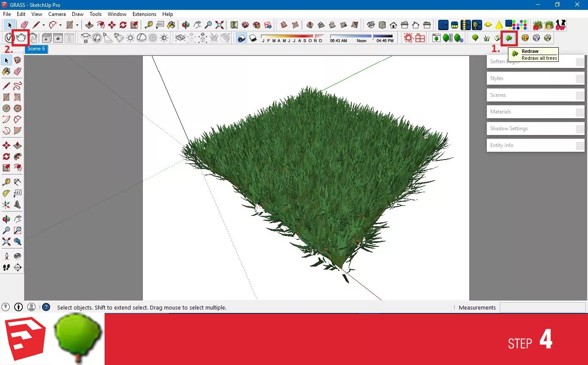Click the credits info status icon

19,307
